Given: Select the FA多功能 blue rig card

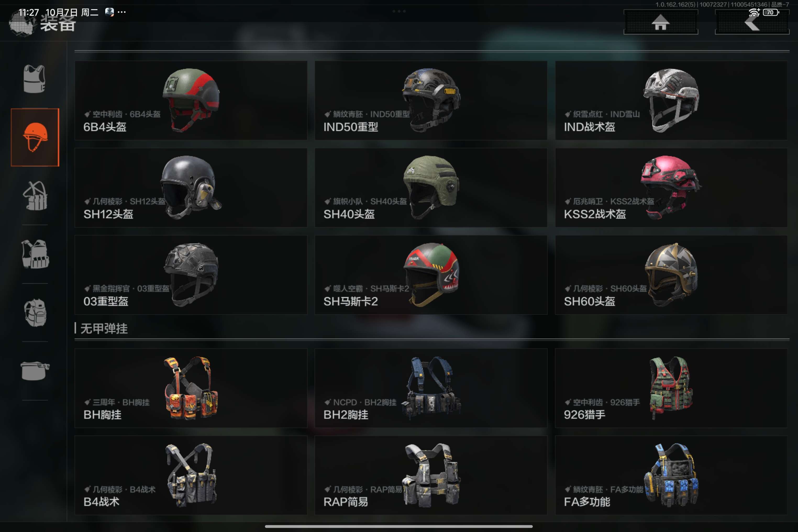Looking at the screenshot, I should click(671, 475).
